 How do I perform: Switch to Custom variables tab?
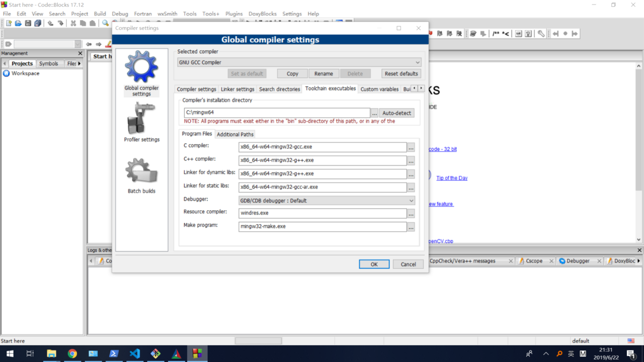(379, 89)
